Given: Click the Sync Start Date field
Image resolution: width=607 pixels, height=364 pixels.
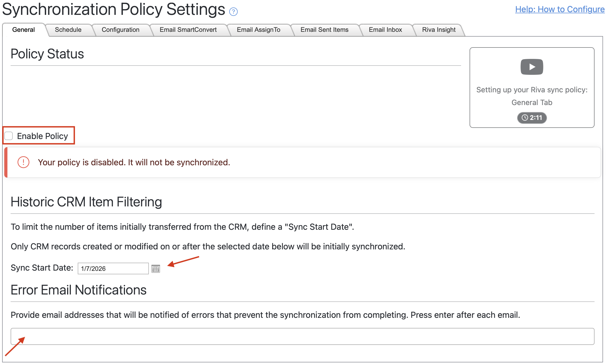Looking at the screenshot, I should (113, 268).
